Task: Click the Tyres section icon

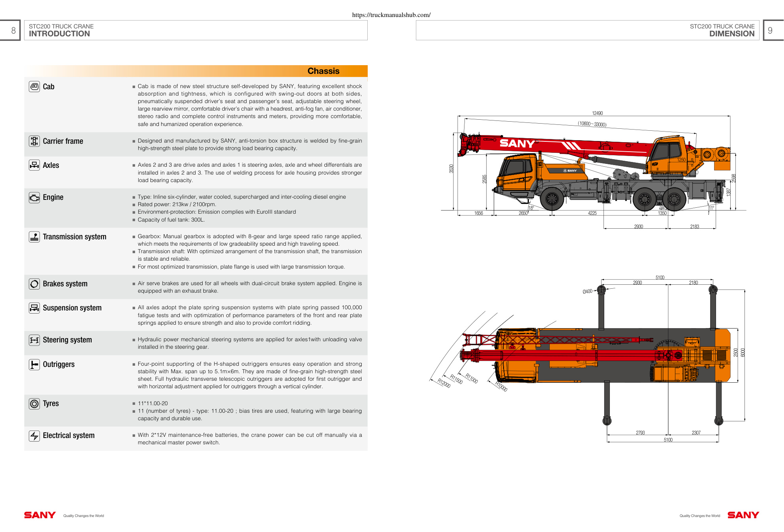Action: [x=34, y=404]
